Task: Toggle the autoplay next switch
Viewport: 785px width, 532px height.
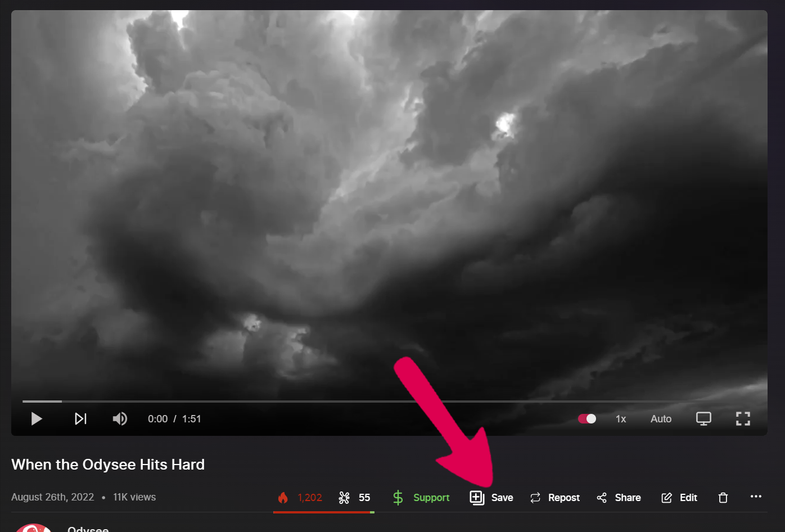Action: point(587,419)
